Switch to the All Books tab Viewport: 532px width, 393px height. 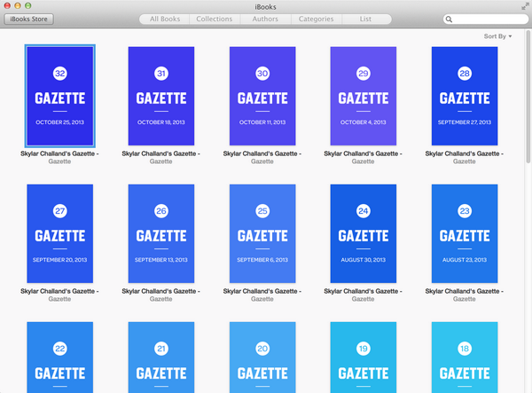(x=165, y=19)
